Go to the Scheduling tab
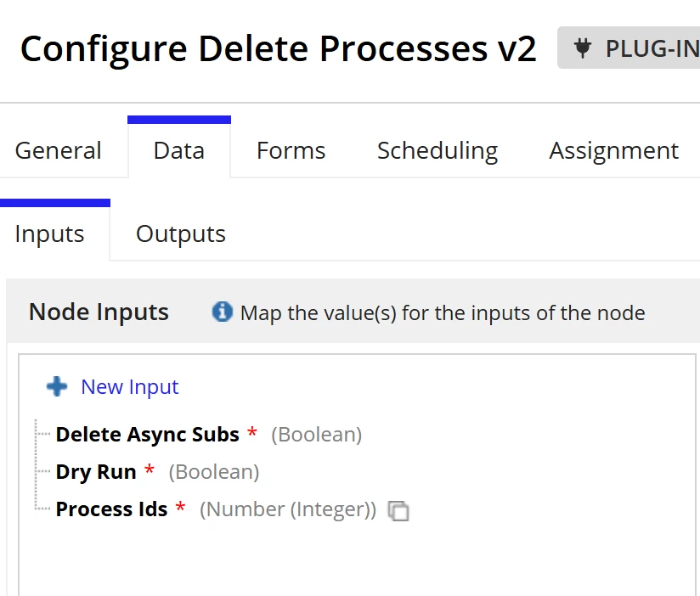 coord(437,150)
